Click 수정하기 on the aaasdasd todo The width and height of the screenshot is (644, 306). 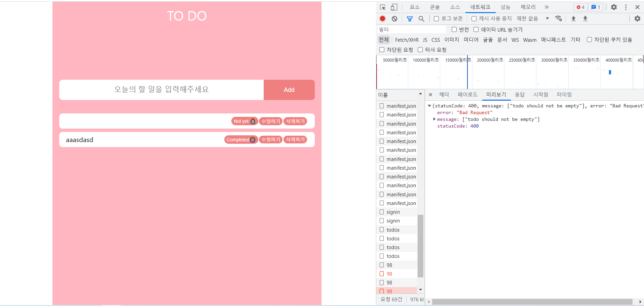[x=271, y=139]
